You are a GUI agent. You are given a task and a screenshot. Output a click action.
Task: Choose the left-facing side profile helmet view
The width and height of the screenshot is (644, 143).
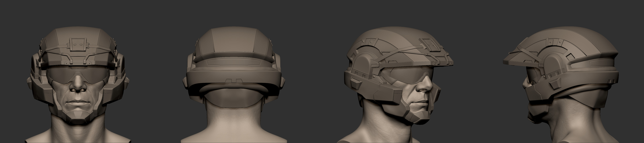point(561,85)
